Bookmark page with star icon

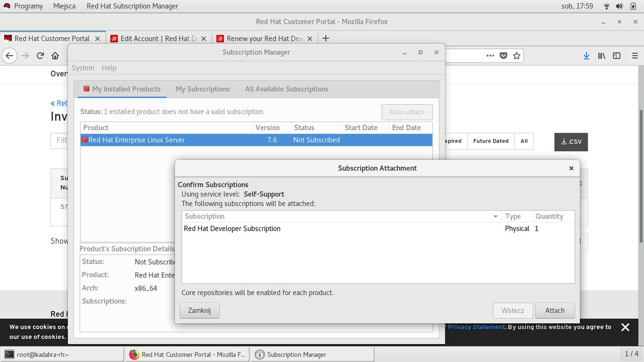tap(517, 56)
